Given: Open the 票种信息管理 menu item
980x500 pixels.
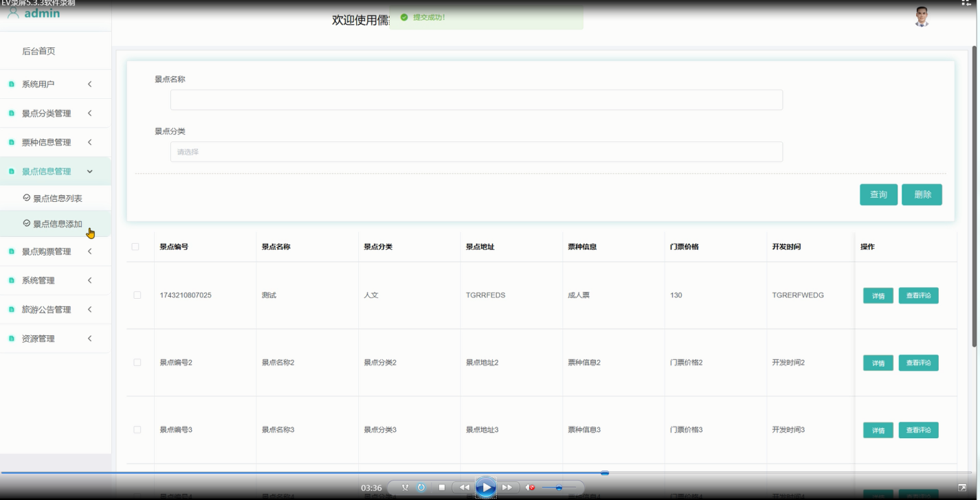Looking at the screenshot, I should (55, 142).
